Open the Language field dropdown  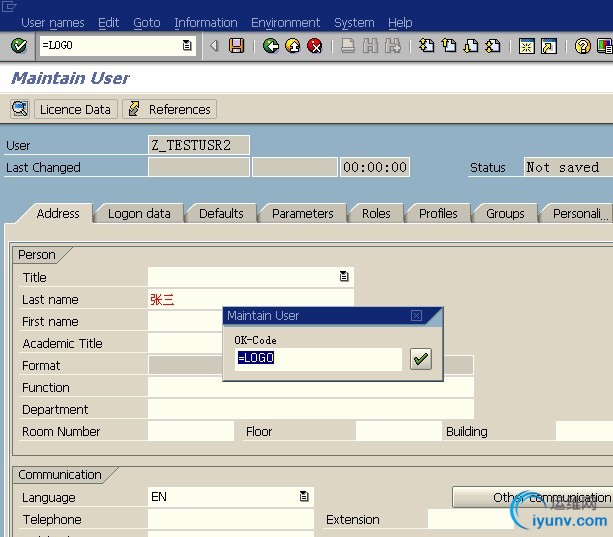click(x=304, y=496)
